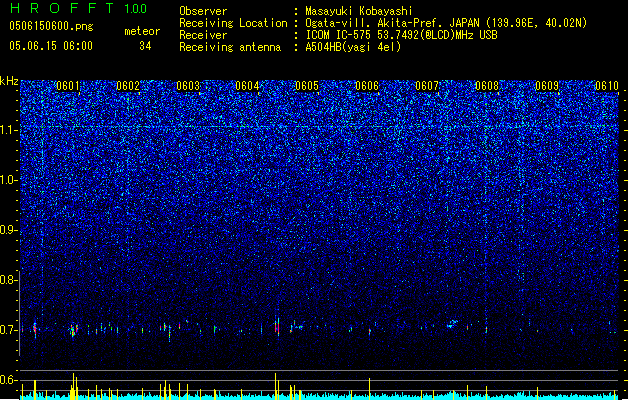The image size is (629, 400).
Task: Select the 0605 time marker
Action: click(x=307, y=86)
